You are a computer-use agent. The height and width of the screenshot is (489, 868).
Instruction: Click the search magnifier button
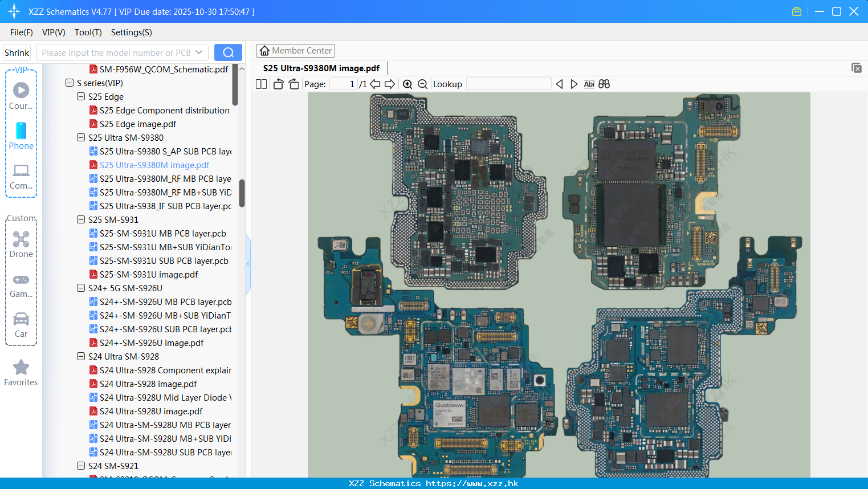pos(228,52)
